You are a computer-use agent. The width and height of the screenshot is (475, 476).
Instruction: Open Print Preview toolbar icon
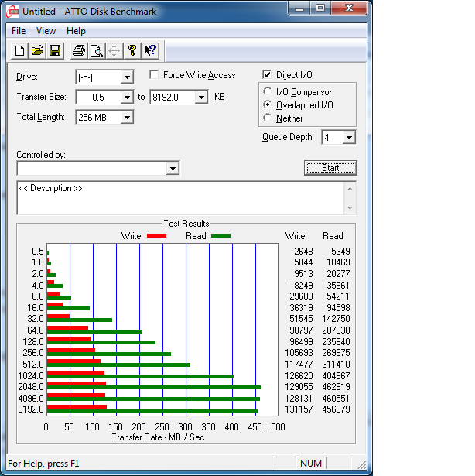click(x=97, y=50)
